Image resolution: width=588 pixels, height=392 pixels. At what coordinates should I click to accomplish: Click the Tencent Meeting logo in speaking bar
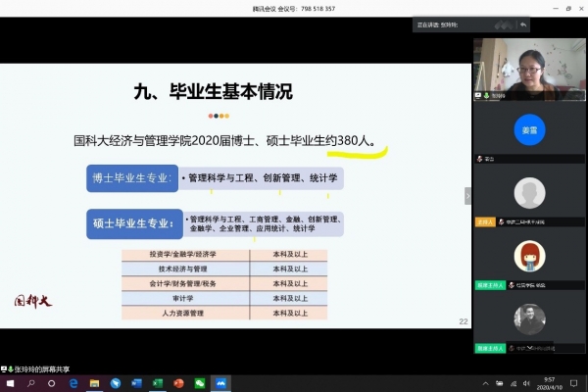point(504,25)
